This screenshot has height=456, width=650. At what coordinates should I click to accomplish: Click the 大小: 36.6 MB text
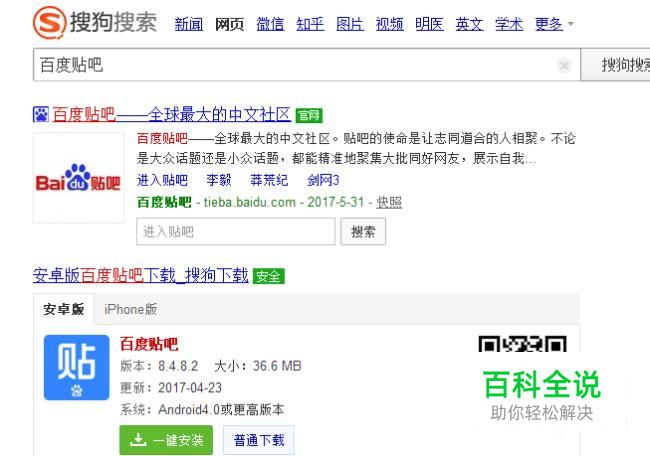point(258,366)
